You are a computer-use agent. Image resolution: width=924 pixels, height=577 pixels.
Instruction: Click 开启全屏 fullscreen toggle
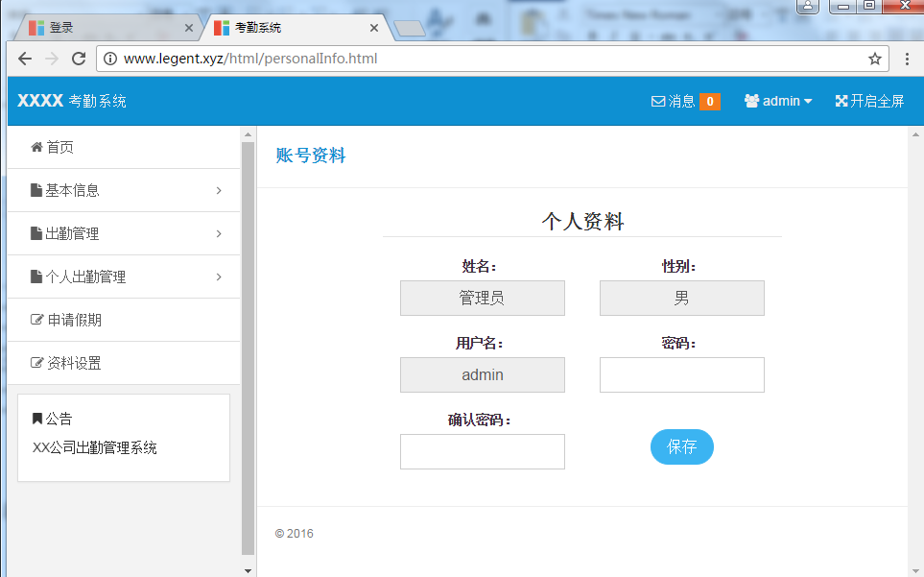(x=869, y=101)
